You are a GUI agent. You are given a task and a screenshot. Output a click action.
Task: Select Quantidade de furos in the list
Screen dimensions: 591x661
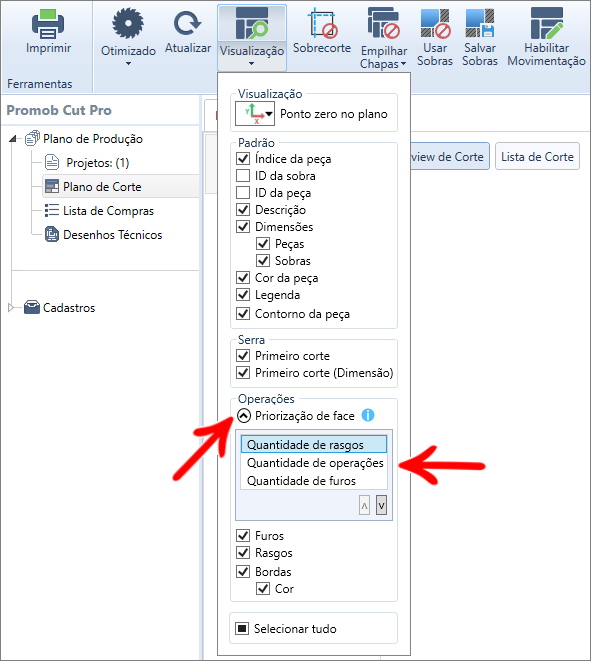(301, 481)
